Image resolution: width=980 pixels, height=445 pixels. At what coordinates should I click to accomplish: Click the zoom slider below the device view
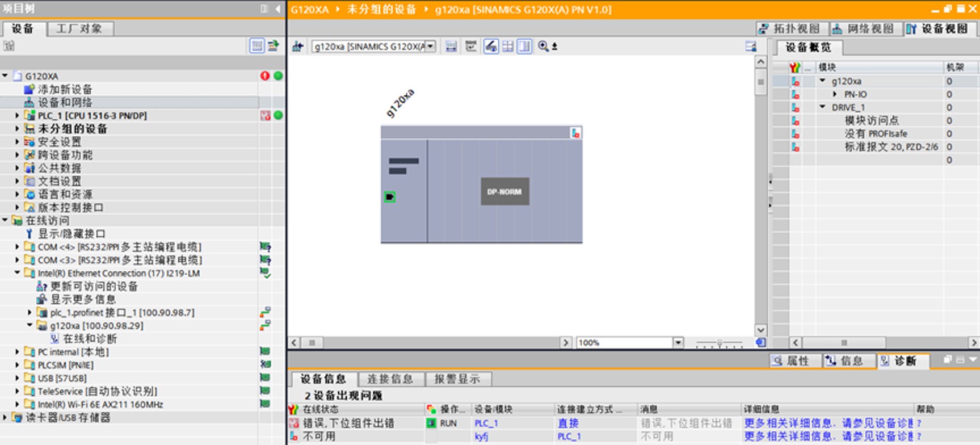(719, 343)
